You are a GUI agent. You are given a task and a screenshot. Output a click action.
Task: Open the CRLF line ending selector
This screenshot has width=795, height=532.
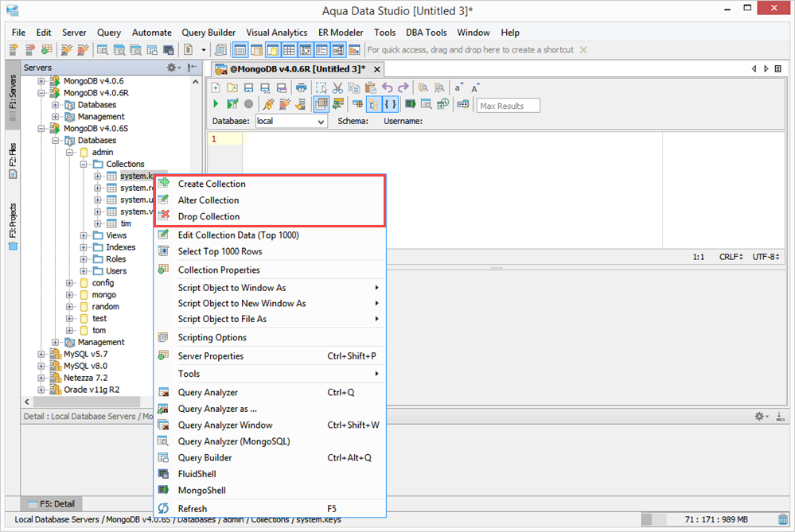click(731, 257)
